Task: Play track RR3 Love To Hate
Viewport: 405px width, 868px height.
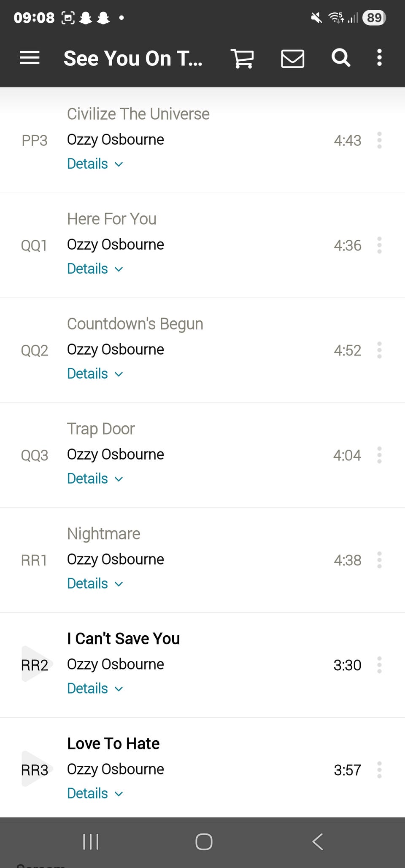Action: pos(35,769)
